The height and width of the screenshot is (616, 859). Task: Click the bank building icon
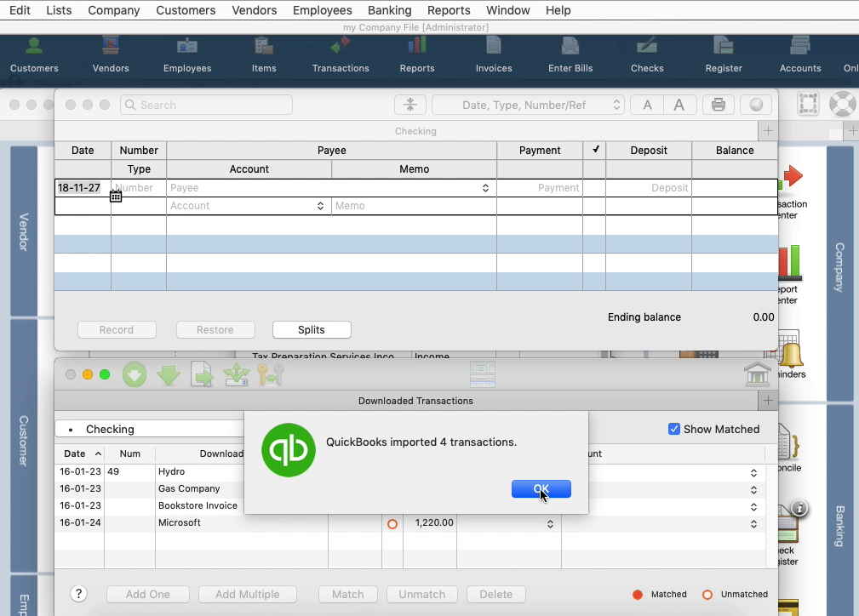(757, 375)
